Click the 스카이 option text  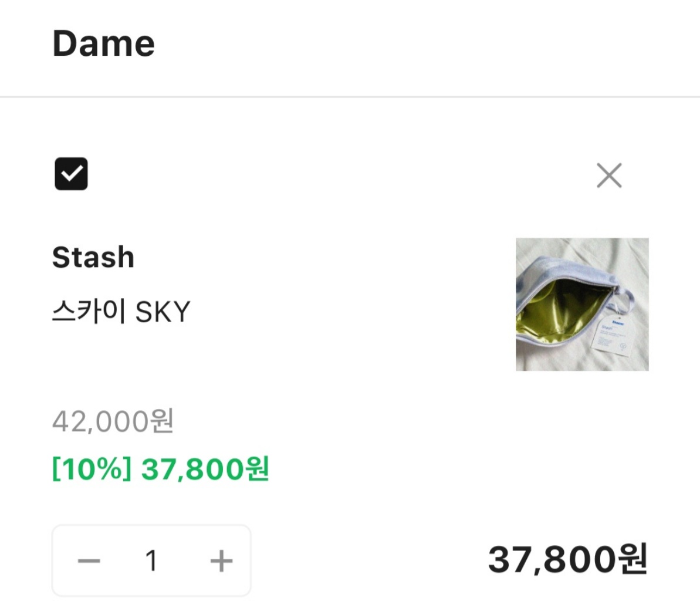[89, 312]
